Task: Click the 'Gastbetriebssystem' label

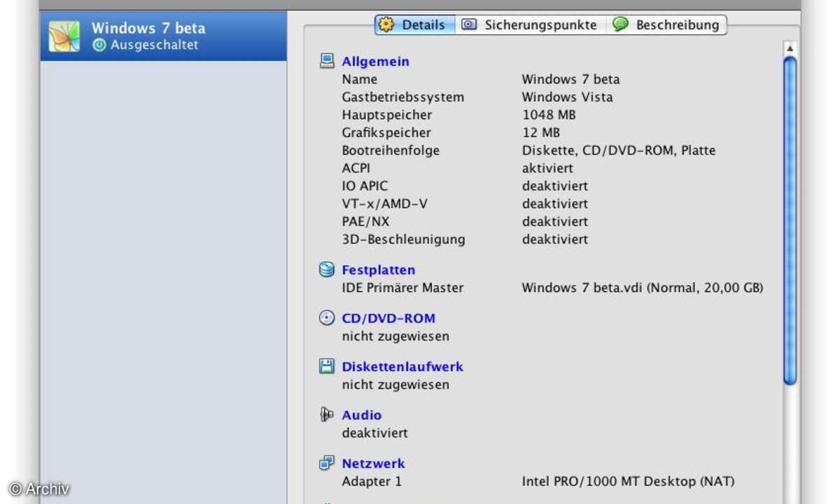Action: coord(403,97)
